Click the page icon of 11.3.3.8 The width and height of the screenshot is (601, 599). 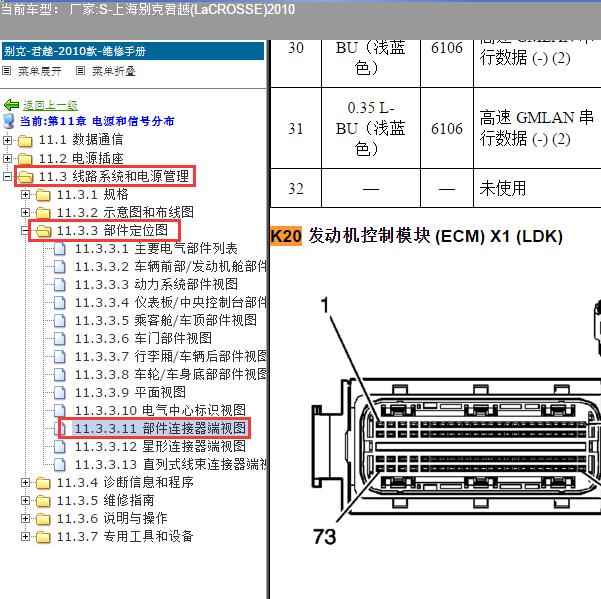(x=60, y=374)
